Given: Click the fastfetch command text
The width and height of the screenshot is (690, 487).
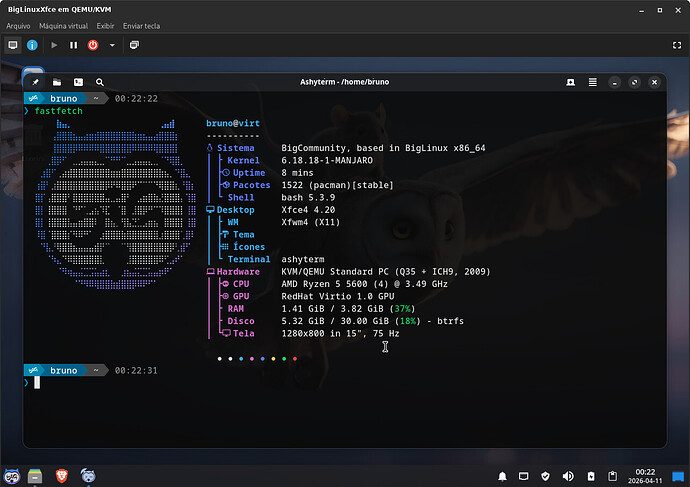Looking at the screenshot, I should pos(59,111).
